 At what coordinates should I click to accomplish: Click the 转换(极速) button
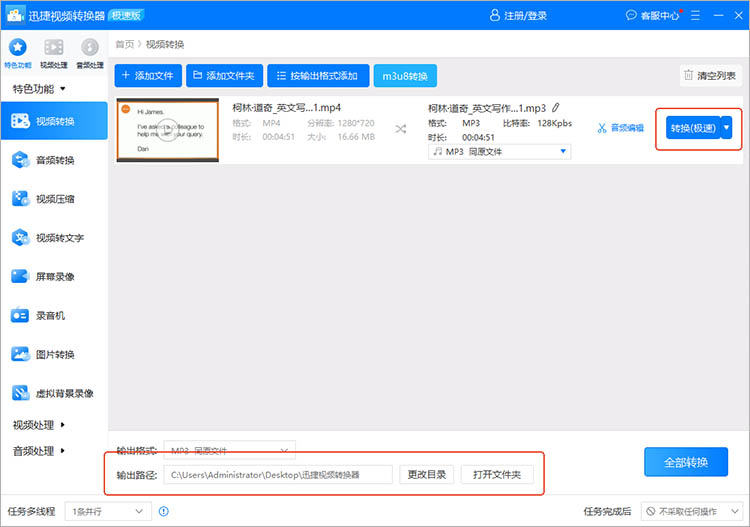coord(693,128)
